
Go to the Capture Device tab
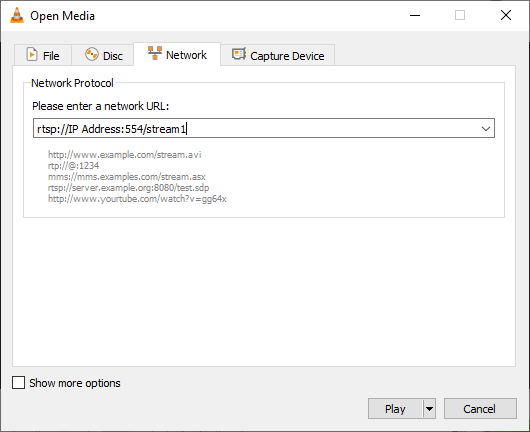[278, 55]
